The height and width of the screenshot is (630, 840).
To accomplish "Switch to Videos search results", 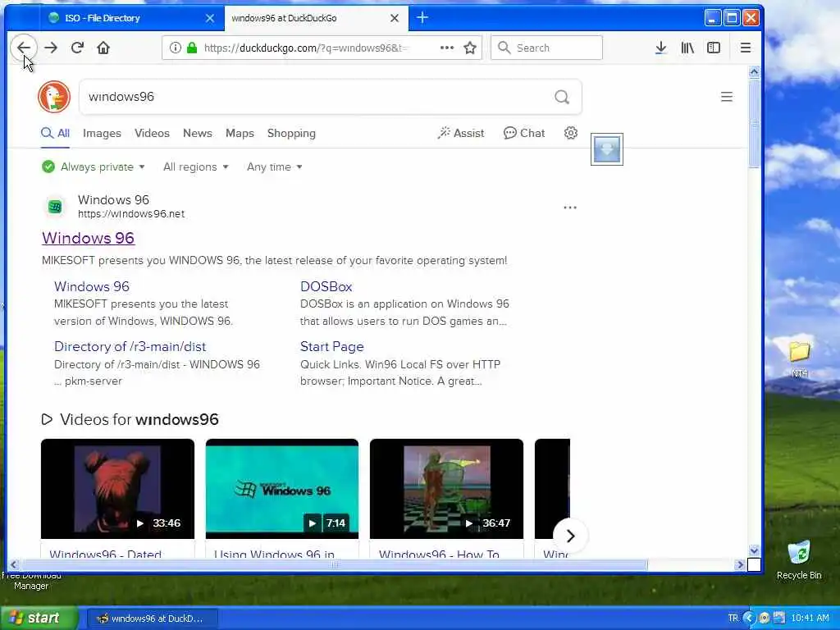I will [x=152, y=134].
